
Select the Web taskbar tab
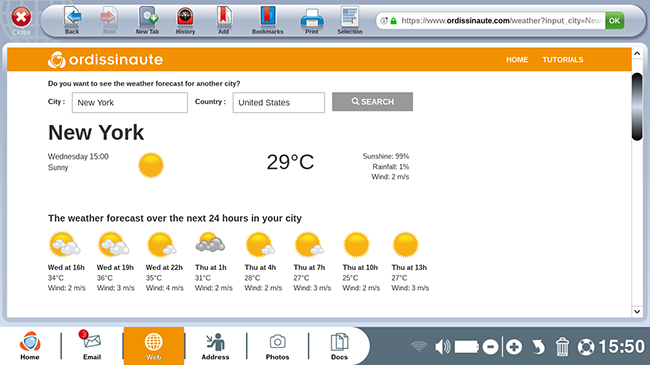(154, 346)
